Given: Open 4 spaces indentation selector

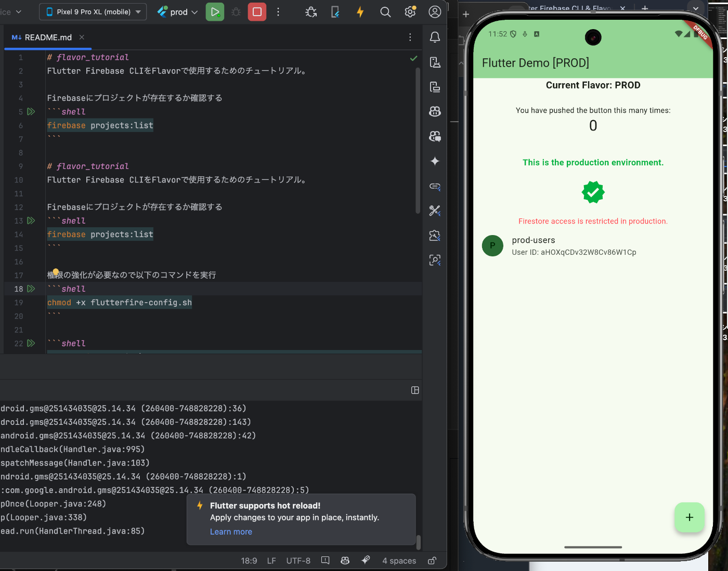Looking at the screenshot, I should pyautogui.click(x=399, y=561).
